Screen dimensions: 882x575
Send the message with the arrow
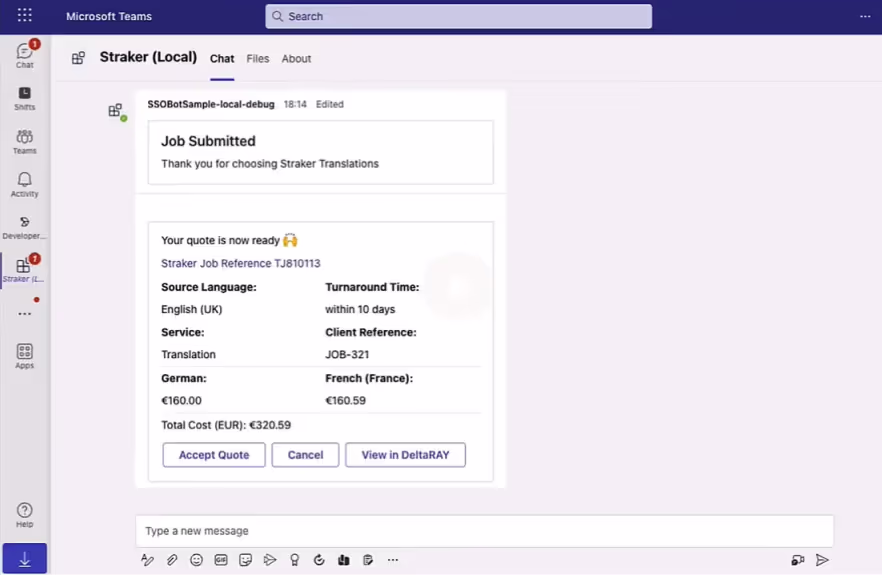point(822,560)
